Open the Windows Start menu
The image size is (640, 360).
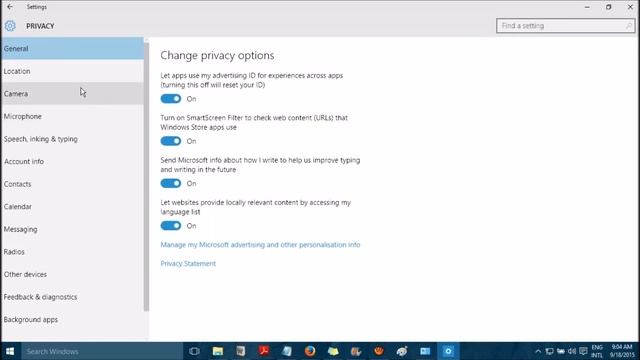tap(10, 351)
